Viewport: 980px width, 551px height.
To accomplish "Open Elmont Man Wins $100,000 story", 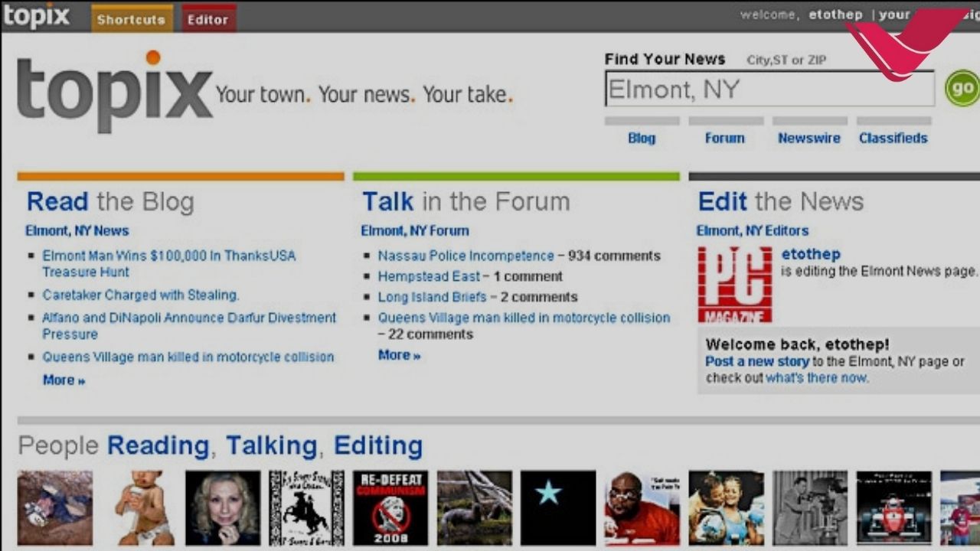I will [168, 263].
